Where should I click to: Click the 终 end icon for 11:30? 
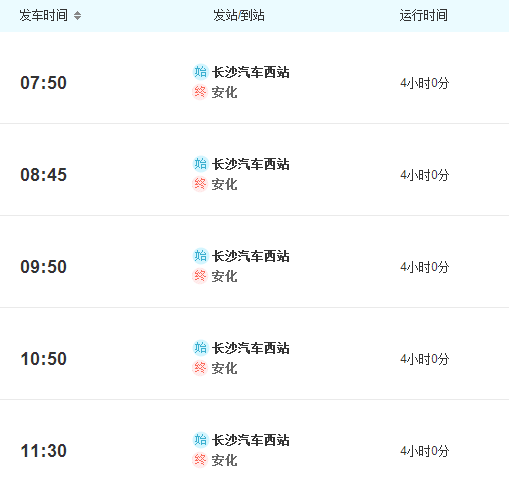(200, 460)
